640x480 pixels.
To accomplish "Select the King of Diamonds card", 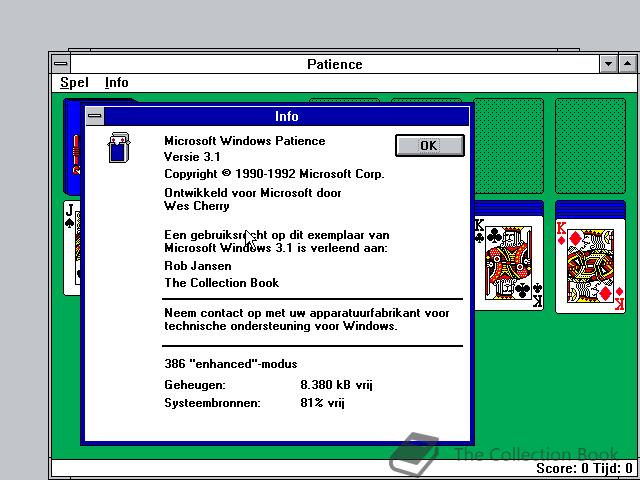I will 590,266.
